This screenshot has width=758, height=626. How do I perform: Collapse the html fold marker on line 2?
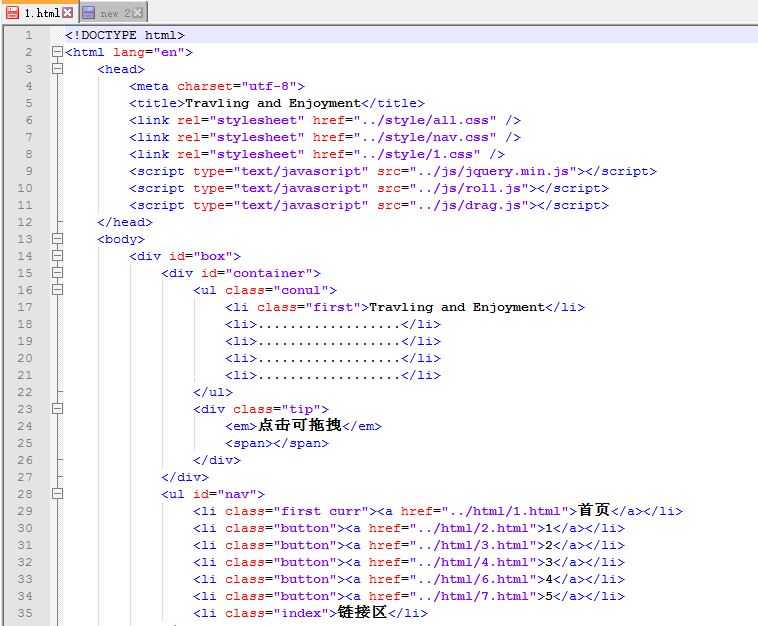57,52
